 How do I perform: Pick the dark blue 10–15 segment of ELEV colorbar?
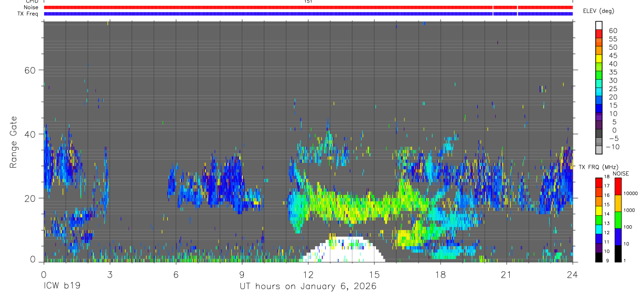(x=599, y=109)
